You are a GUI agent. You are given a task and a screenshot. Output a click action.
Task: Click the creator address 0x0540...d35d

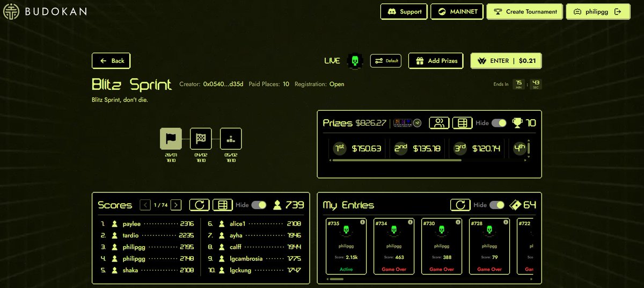[x=223, y=84]
